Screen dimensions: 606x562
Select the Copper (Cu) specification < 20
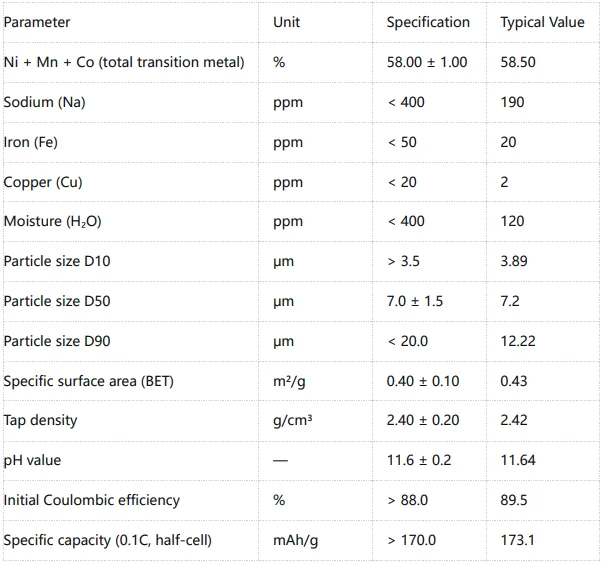click(x=402, y=182)
